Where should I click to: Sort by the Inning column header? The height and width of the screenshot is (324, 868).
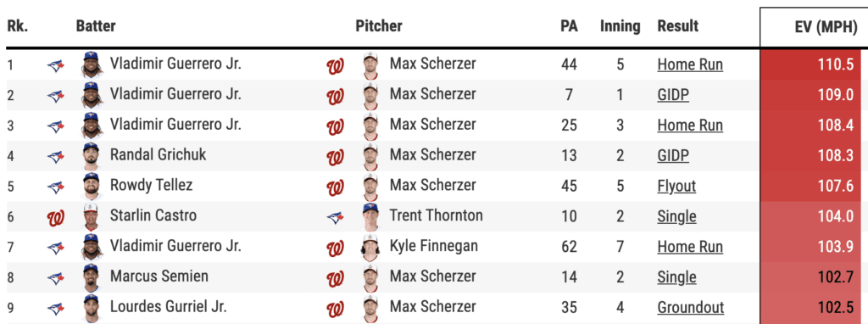(x=620, y=26)
